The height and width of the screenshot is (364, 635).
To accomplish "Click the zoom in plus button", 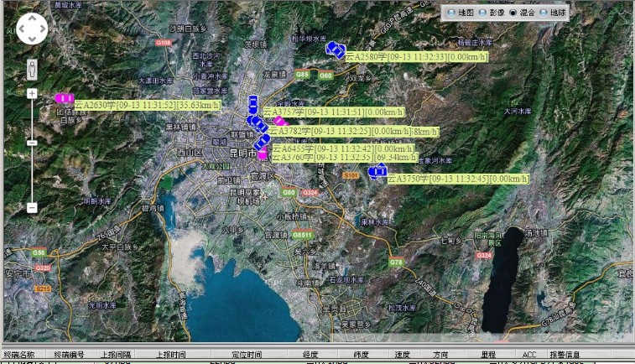I will (32, 93).
